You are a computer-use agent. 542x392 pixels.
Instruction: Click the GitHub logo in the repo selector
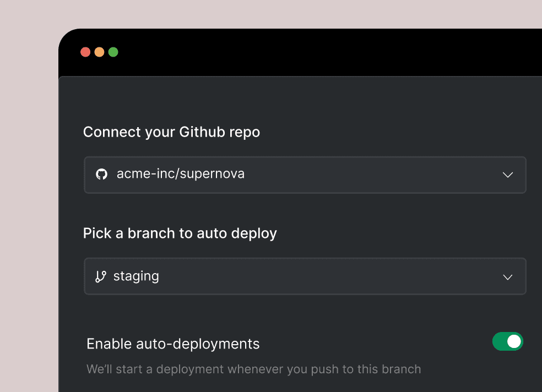click(x=101, y=174)
